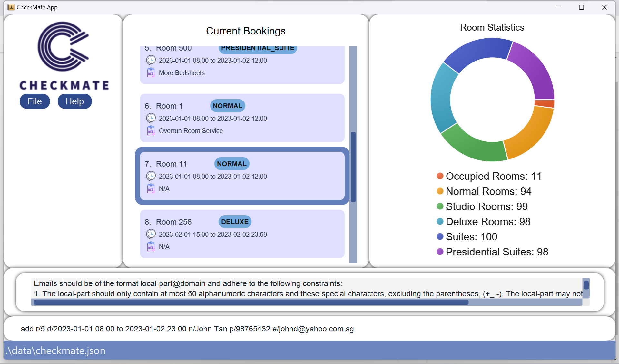Click the NORMAL tag on Room 1
The height and width of the screenshot is (364, 619).
[228, 106]
